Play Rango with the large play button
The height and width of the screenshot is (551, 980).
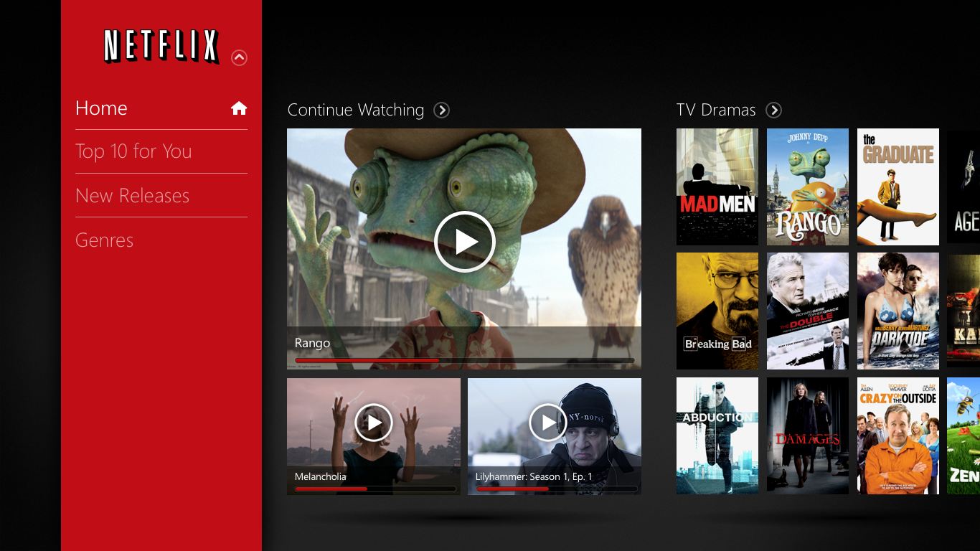point(464,242)
